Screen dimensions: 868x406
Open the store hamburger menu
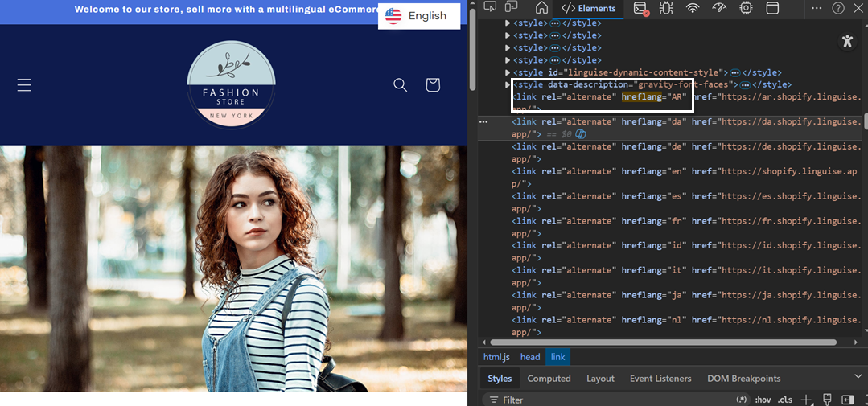[24, 84]
